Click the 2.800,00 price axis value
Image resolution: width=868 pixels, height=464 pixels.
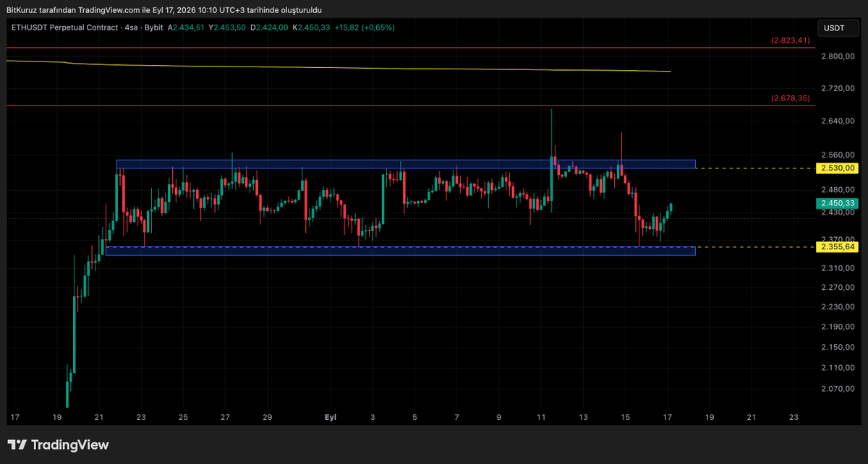pyautogui.click(x=837, y=56)
